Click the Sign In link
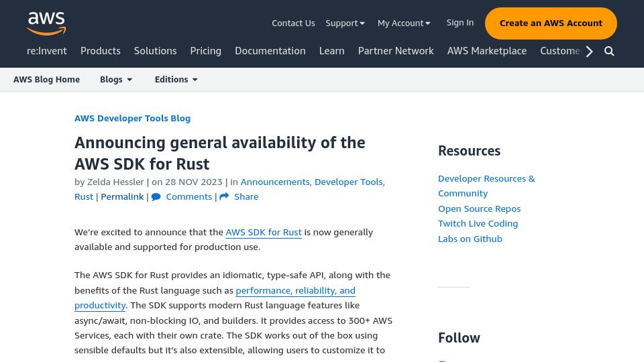This screenshot has height=362, width=644. (x=460, y=23)
